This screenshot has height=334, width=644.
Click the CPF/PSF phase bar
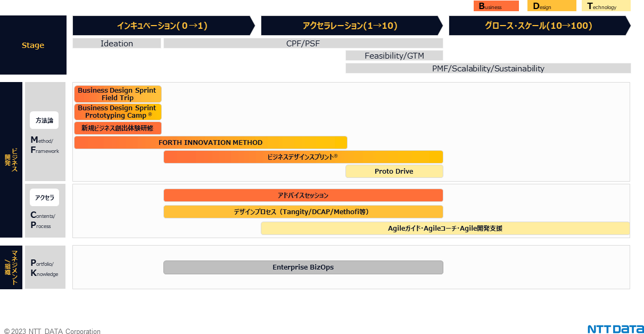[x=303, y=44]
